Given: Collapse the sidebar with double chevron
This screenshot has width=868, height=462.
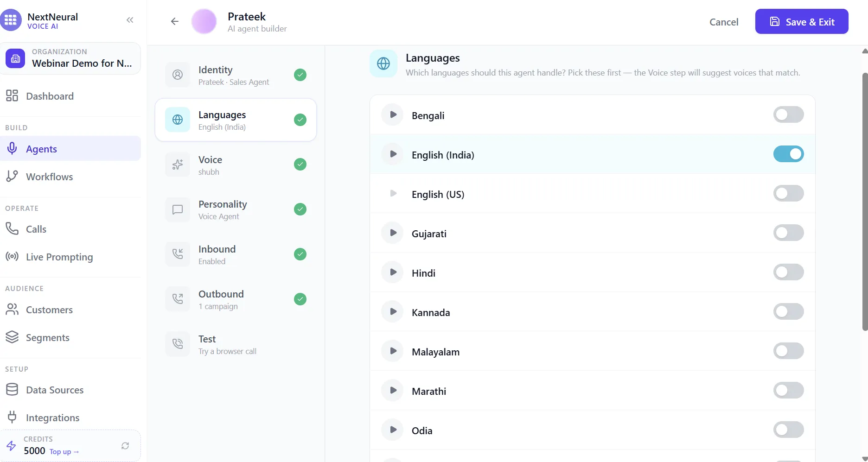Looking at the screenshot, I should [x=130, y=20].
